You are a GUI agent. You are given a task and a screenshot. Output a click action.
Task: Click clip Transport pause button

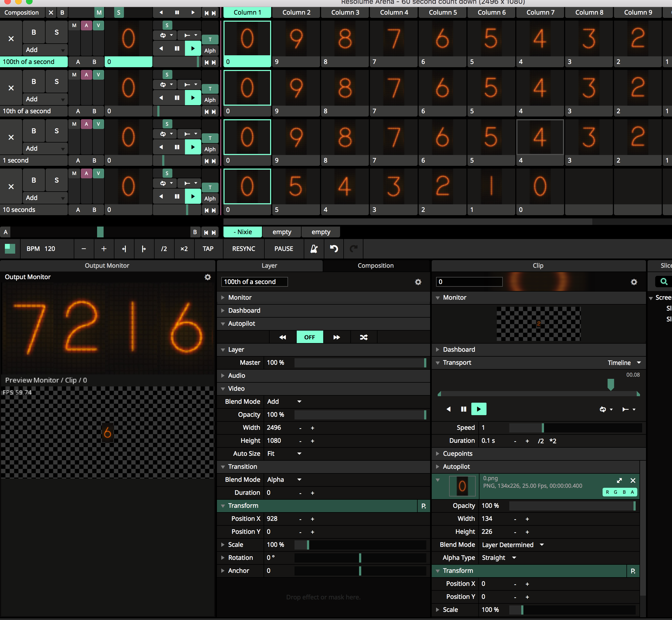(463, 409)
